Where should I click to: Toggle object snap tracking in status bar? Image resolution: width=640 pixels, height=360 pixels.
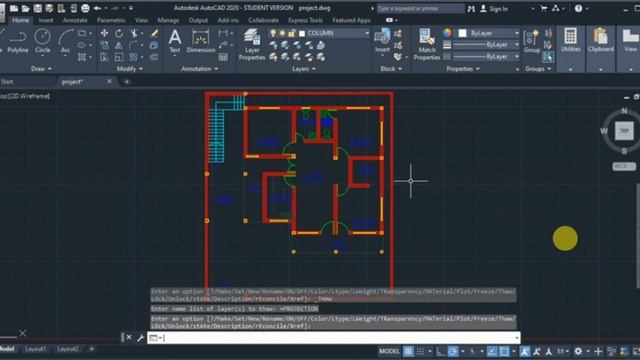492,351
